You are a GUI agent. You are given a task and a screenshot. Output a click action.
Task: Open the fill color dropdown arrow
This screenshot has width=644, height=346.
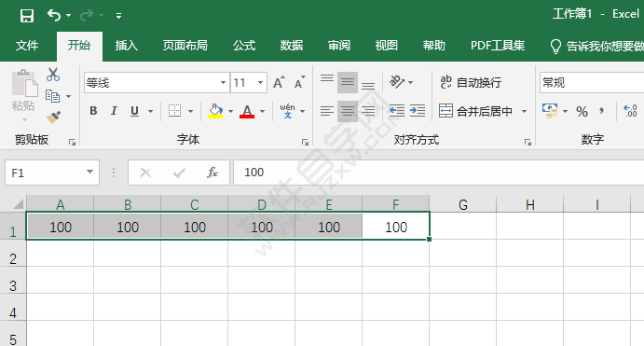(x=230, y=111)
